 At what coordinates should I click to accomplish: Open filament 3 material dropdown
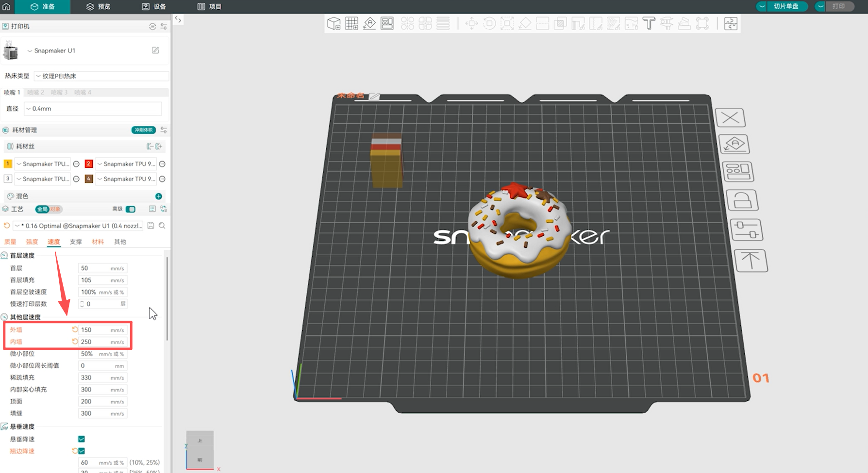(x=43, y=179)
